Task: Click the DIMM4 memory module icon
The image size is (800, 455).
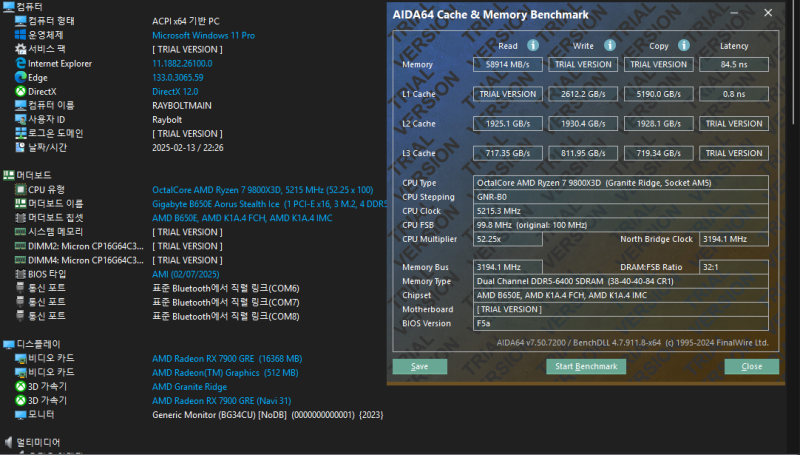Action: pos(20,260)
